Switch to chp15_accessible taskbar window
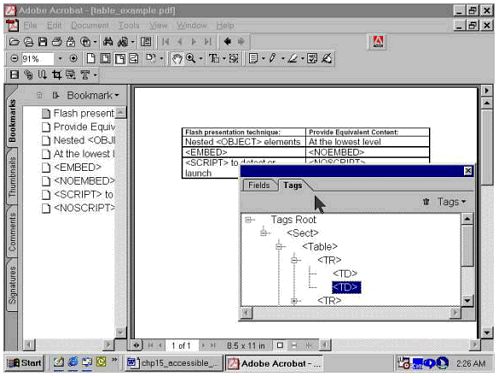Screen dimensions: 499x376 173,363
